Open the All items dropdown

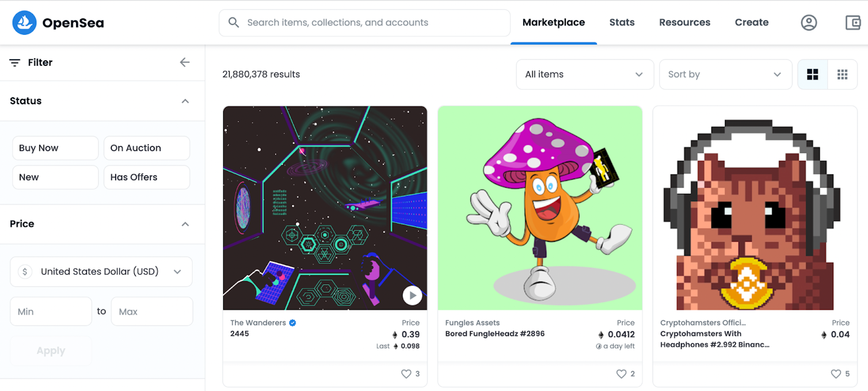click(585, 74)
